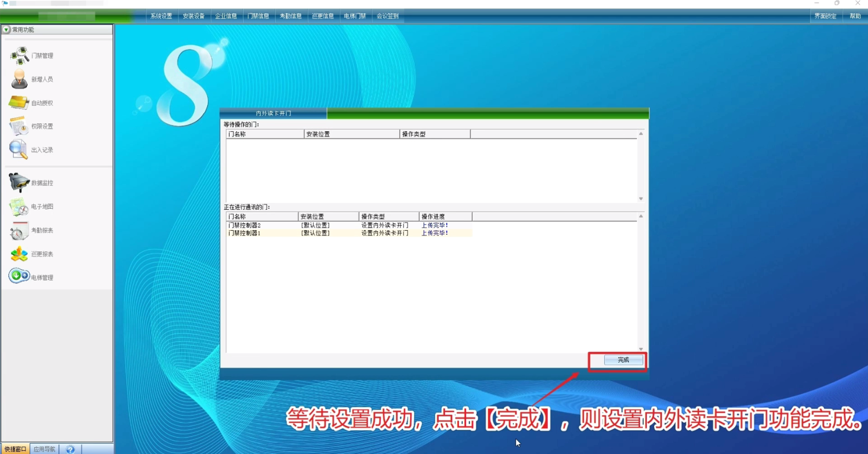Image resolution: width=868 pixels, height=454 pixels.
Task: Select the 权限设置 icon
Action: coord(19,126)
